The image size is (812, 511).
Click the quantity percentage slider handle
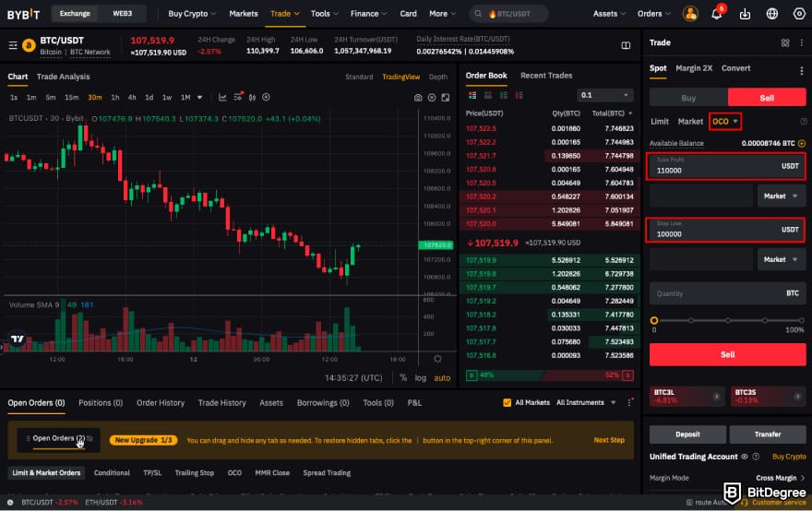[654, 320]
